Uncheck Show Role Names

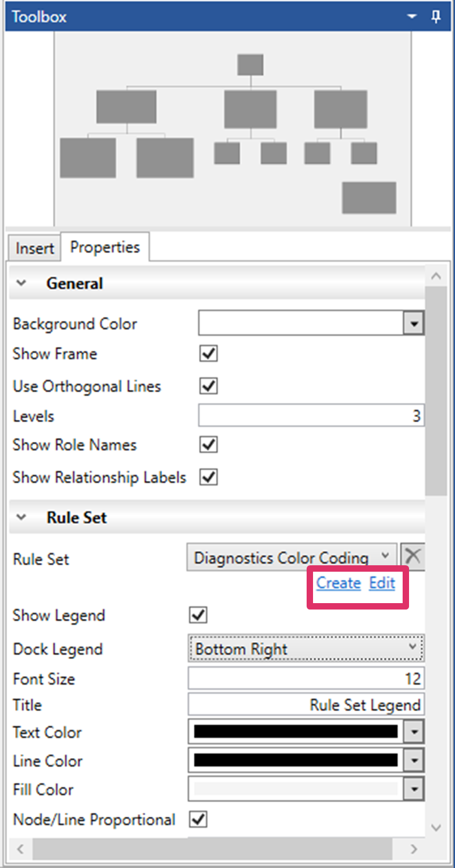click(208, 445)
